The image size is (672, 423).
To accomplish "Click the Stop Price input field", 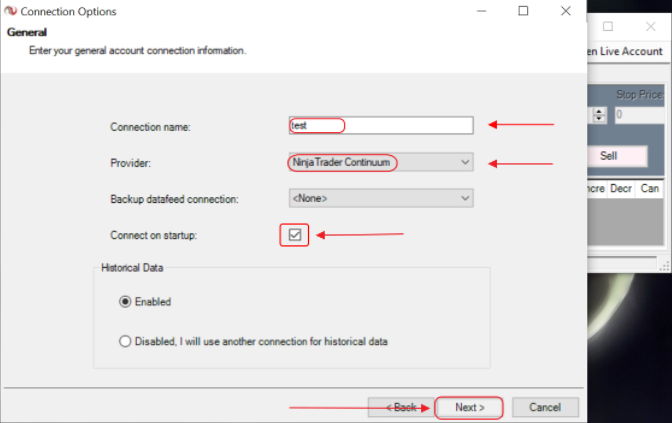I will pos(641,115).
